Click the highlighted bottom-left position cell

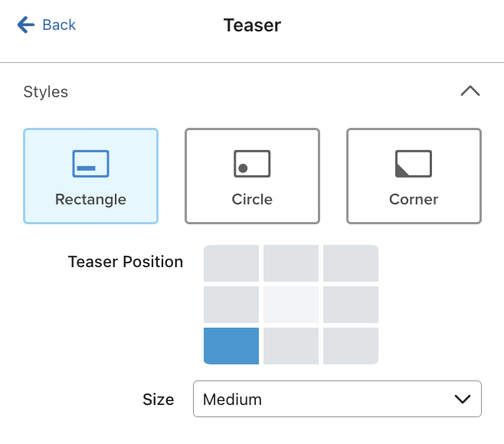pyautogui.click(x=231, y=346)
